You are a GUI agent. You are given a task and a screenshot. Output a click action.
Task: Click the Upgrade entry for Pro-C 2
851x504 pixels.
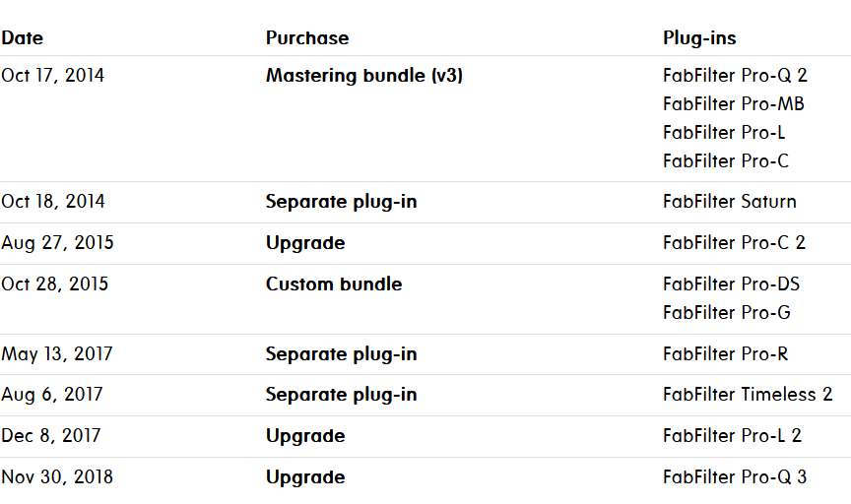[x=305, y=243]
